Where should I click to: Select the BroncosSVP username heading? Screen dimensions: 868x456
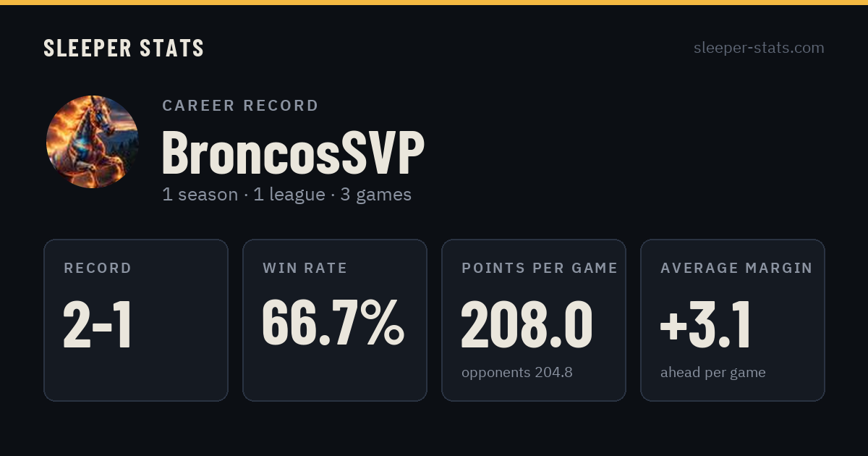pos(293,153)
